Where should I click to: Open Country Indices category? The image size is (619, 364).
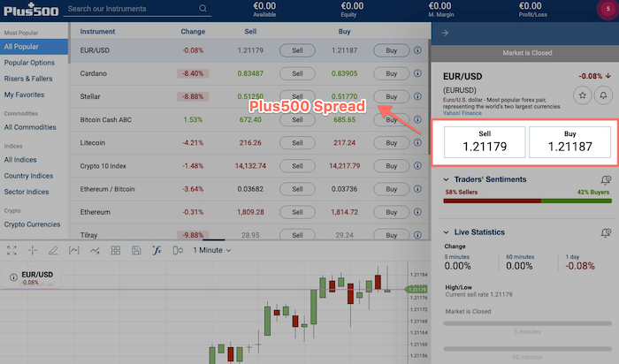pos(28,176)
